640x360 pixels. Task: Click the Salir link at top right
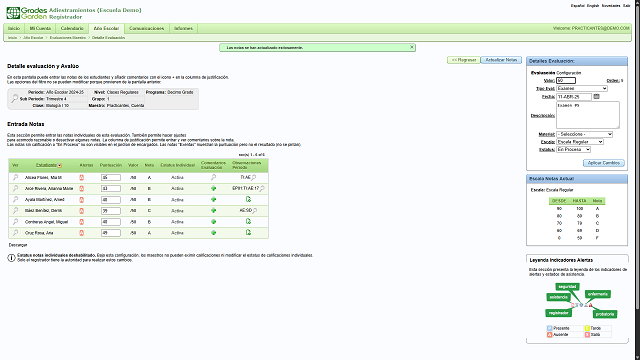click(x=627, y=6)
